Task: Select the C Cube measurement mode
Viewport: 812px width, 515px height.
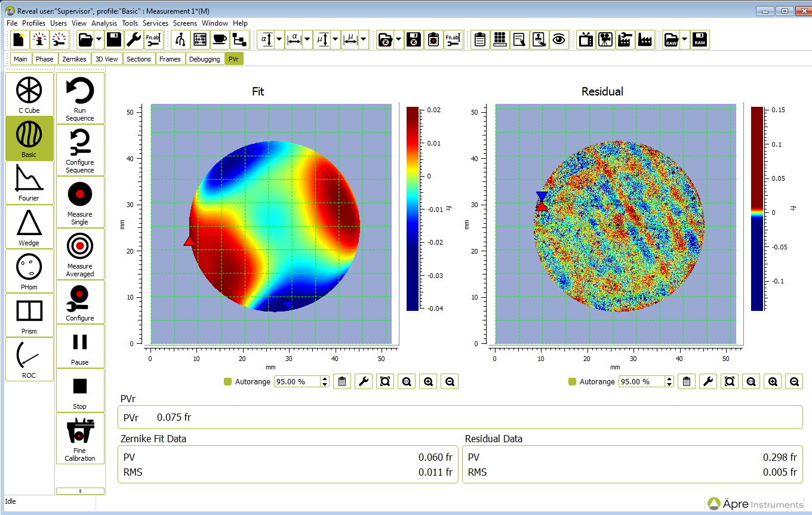Action: point(29,94)
